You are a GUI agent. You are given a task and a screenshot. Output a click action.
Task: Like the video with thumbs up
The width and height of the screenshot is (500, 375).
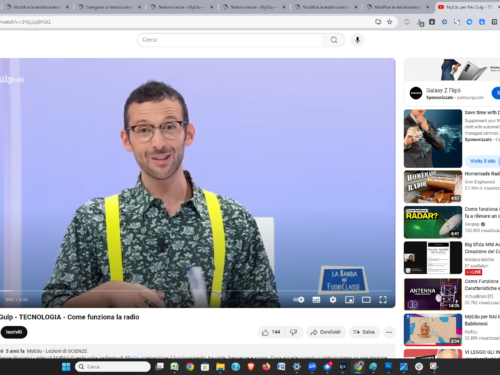pos(272,332)
